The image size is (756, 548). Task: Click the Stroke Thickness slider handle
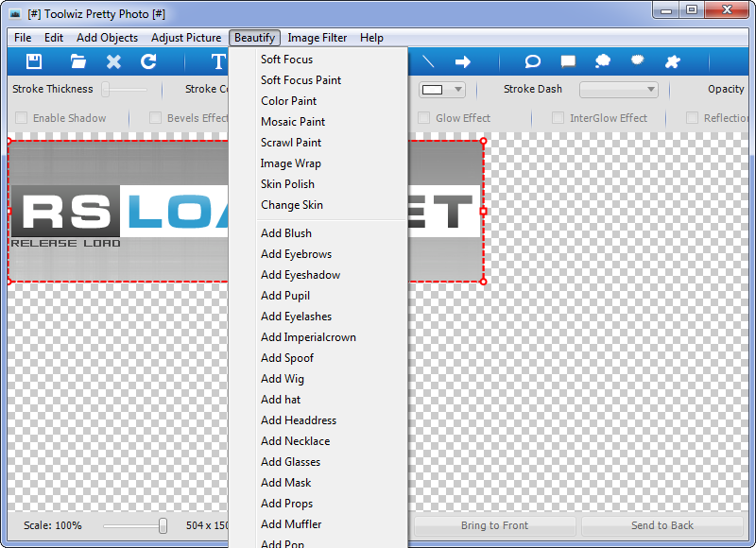click(106, 89)
